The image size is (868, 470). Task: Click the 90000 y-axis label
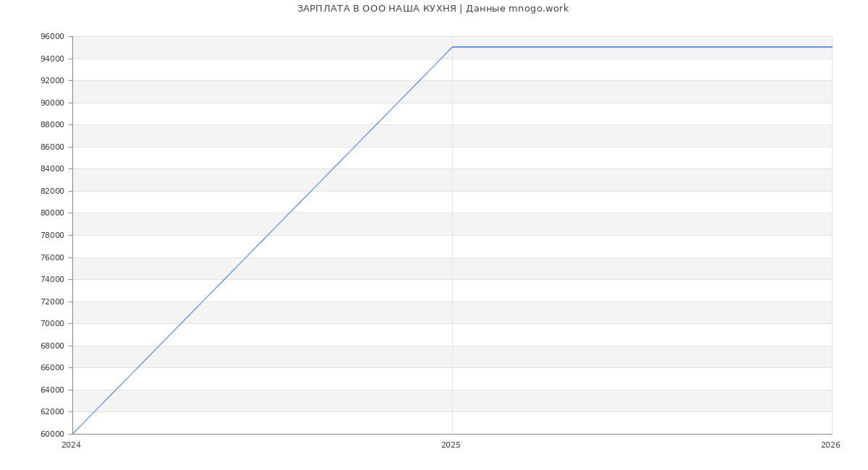(x=52, y=103)
